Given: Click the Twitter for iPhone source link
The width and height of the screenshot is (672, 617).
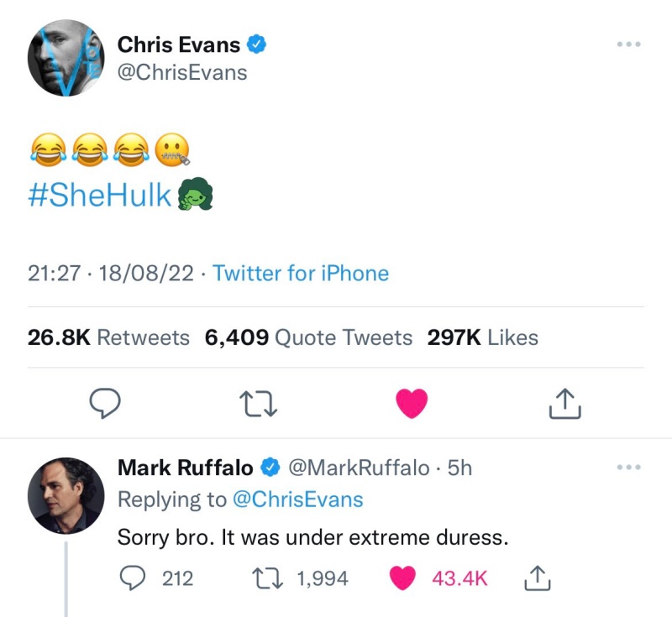Looking at the screenshot, I should [x=301, y=273].
